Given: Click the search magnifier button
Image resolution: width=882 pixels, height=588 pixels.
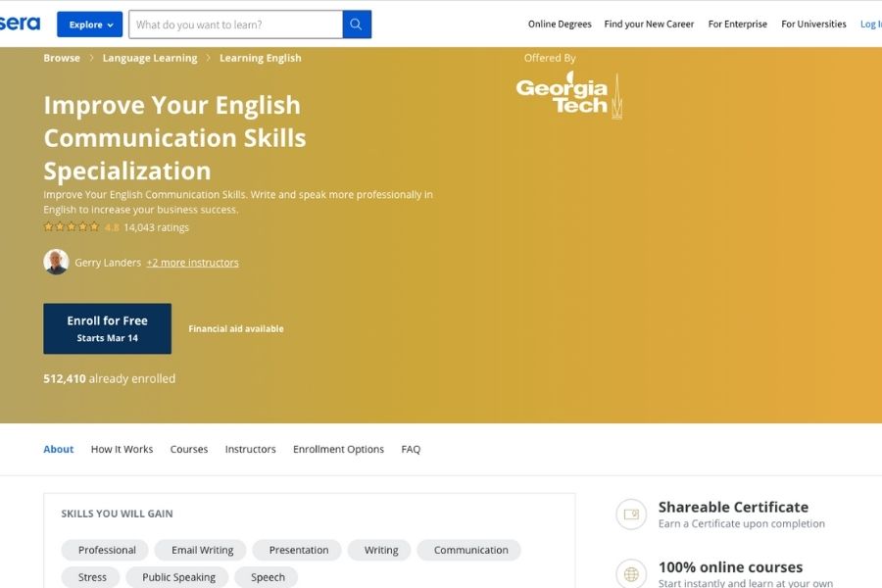Looking at the screenshot, I should (x=357, y=24).
